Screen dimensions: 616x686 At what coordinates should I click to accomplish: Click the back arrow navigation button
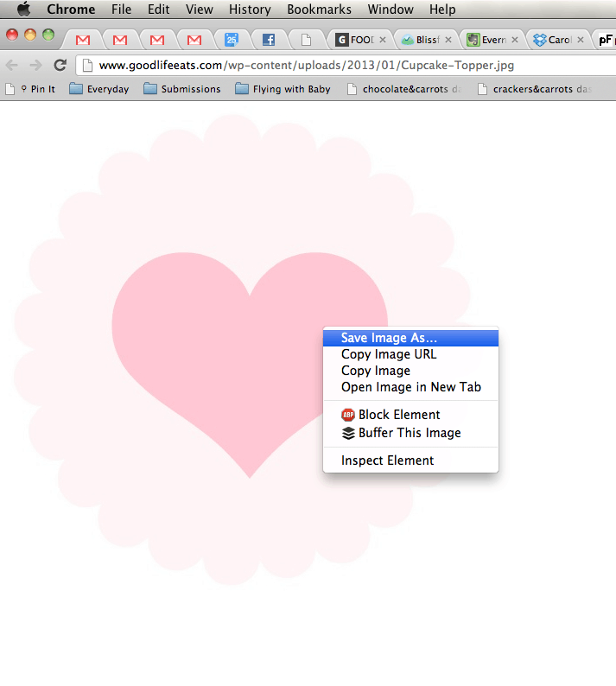point(12,65)
